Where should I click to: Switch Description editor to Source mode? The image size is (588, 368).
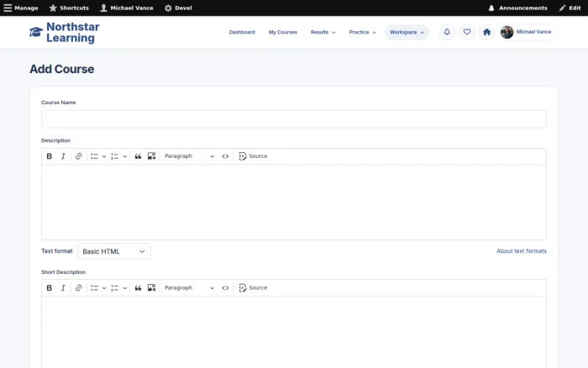(x=253, y=156)
